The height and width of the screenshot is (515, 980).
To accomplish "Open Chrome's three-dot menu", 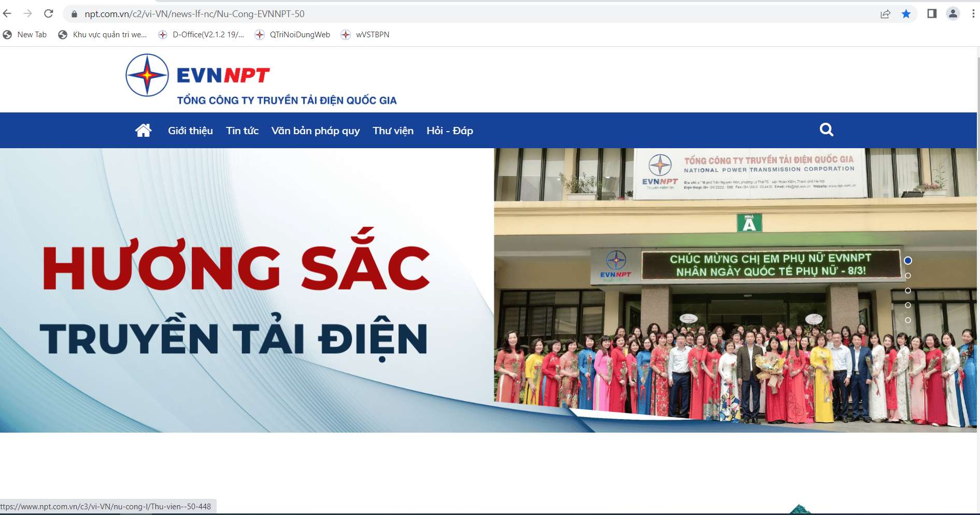I will point(973,13).
